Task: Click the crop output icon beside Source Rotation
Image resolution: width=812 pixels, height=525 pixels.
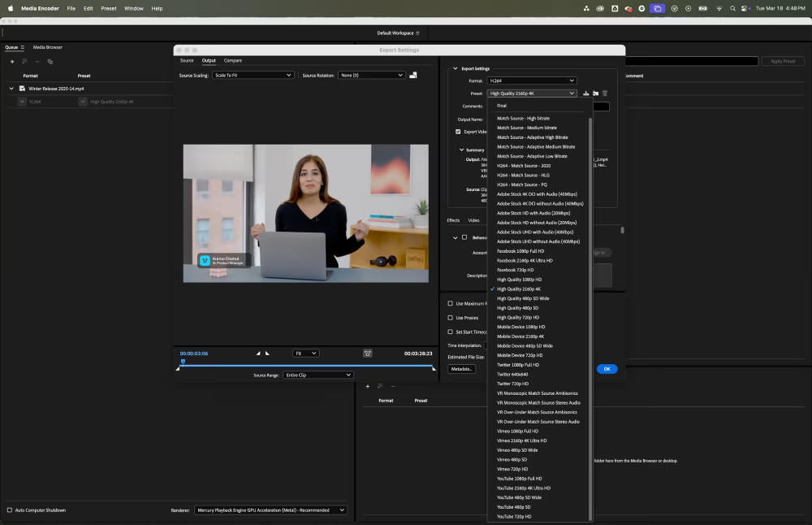Action: pyautogui.click(x=413, y=75)
